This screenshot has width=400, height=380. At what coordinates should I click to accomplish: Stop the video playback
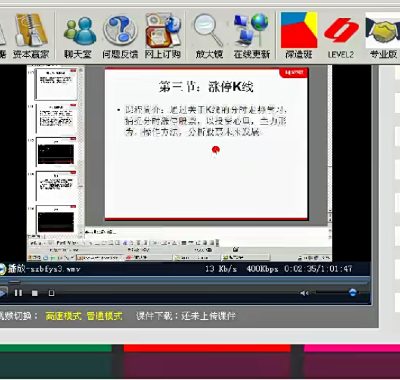(x=35, y=293)
